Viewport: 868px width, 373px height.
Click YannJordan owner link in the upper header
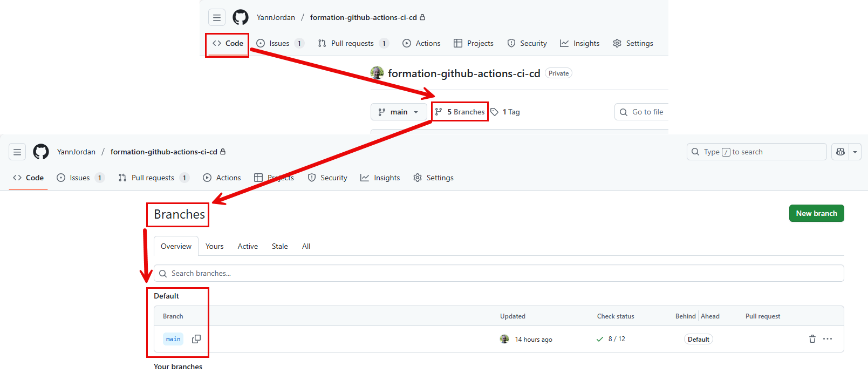pos(276,17)
